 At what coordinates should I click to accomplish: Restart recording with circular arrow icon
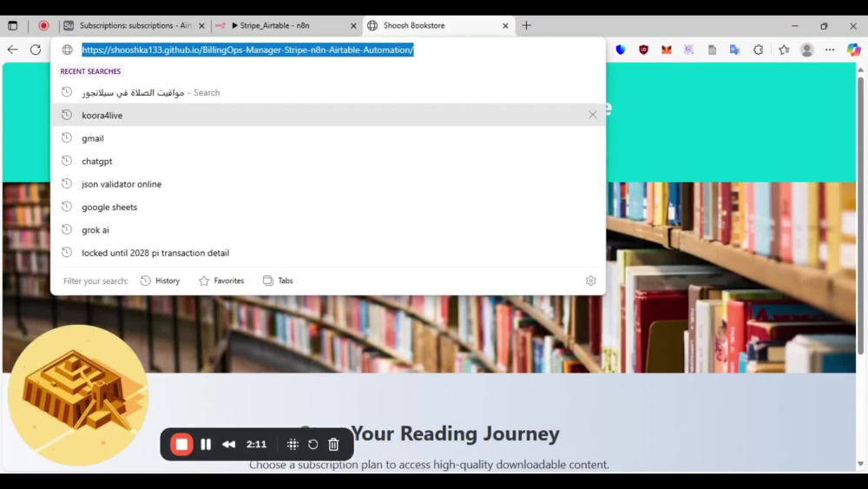click(x=312, y=444)
